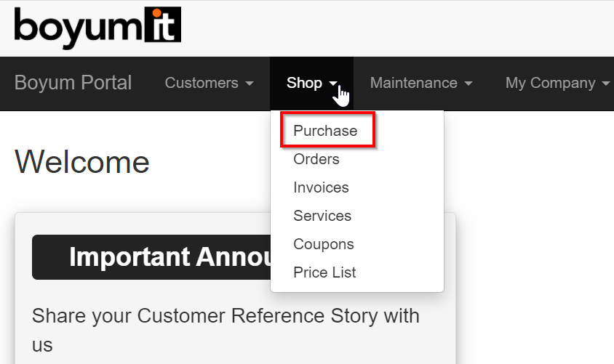Open the Boyum Portal home link

click(73, 83)
